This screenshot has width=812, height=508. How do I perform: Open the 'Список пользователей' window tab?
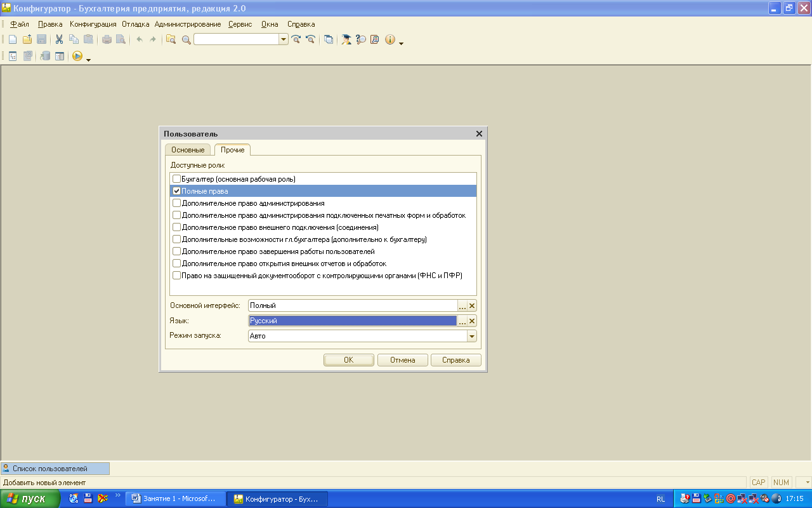coord(55,469)
